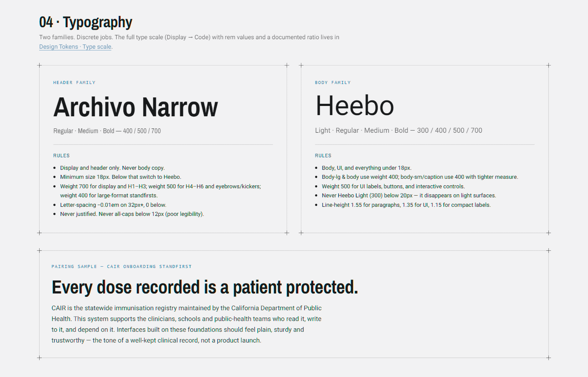
Task: Click the RULES label under Heebo
Action: pos(323,156)
